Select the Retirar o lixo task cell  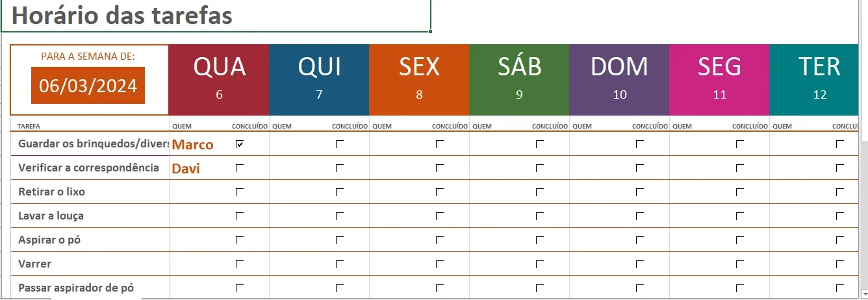tap(90, 192)
